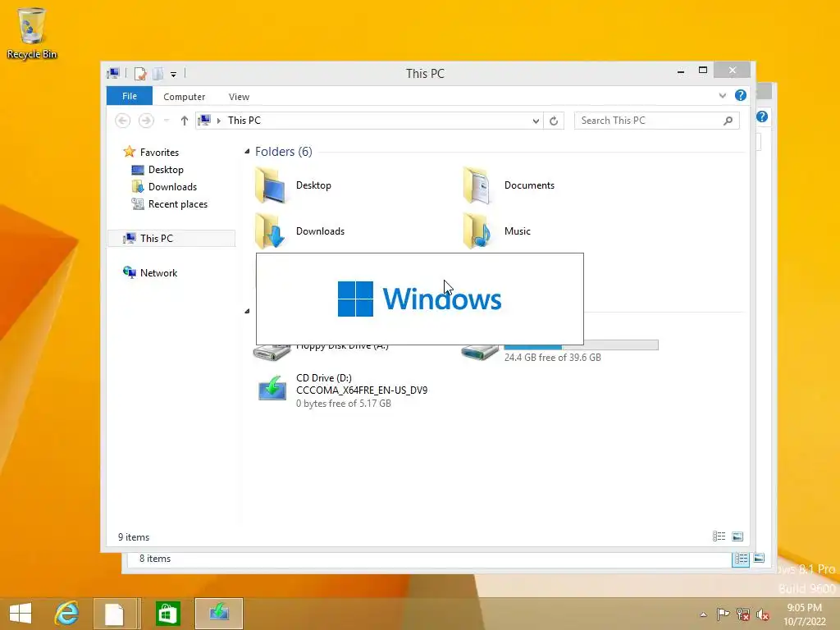
Task: Open the Start button
Action: (21, 614)
